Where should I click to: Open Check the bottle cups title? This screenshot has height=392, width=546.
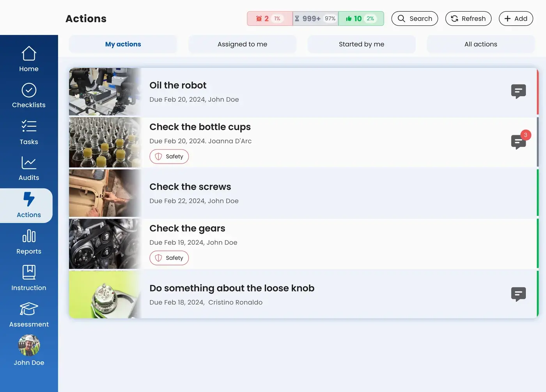[200, 127]
